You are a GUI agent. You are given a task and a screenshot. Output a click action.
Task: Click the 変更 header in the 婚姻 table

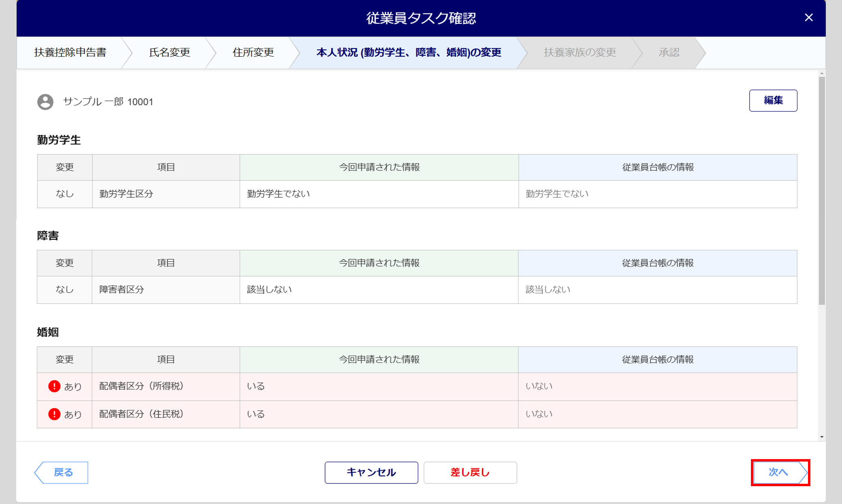tap(65, 360)
